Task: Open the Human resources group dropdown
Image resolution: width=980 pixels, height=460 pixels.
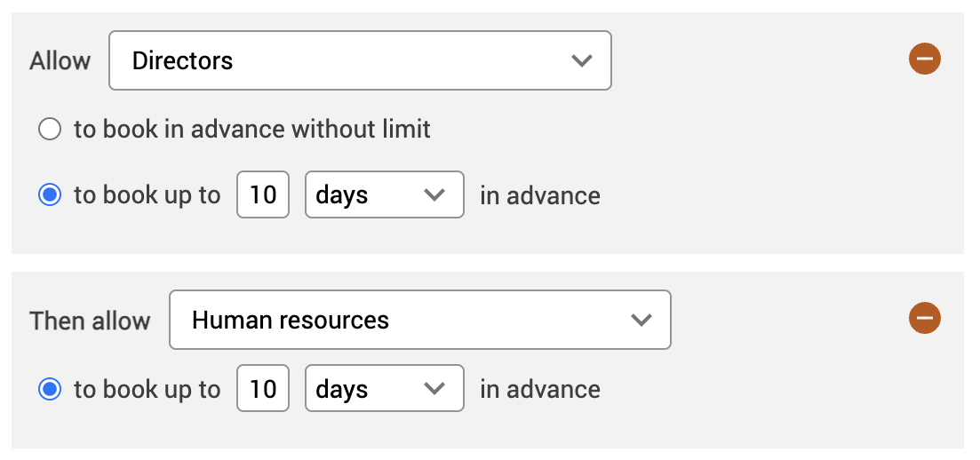Action: [418, 320]
